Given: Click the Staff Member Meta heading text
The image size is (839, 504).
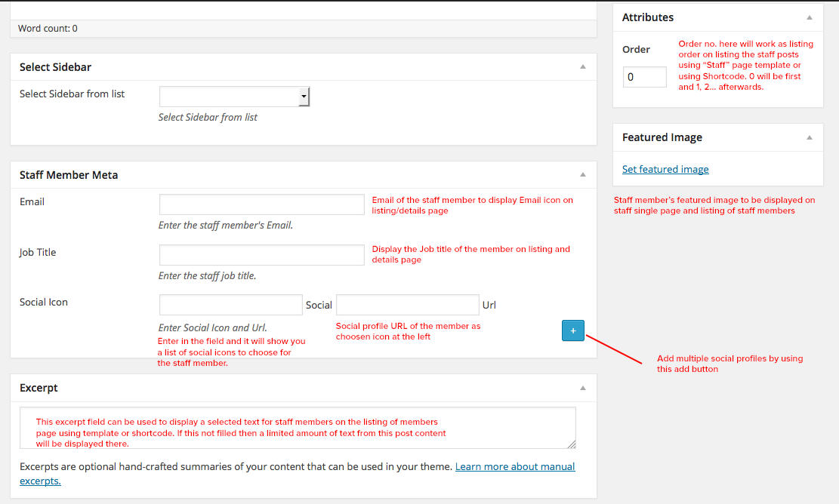Looking at the screenshot, I should [x=69, y=175].
